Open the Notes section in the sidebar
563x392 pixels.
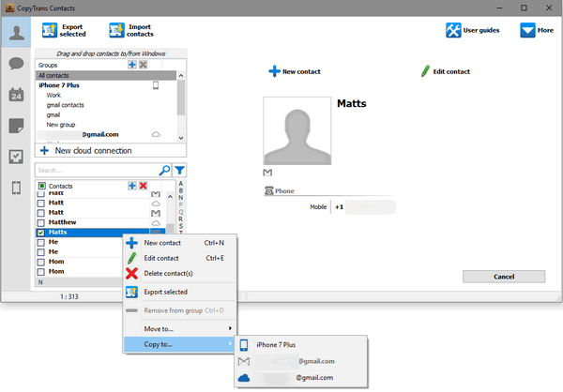16,126
